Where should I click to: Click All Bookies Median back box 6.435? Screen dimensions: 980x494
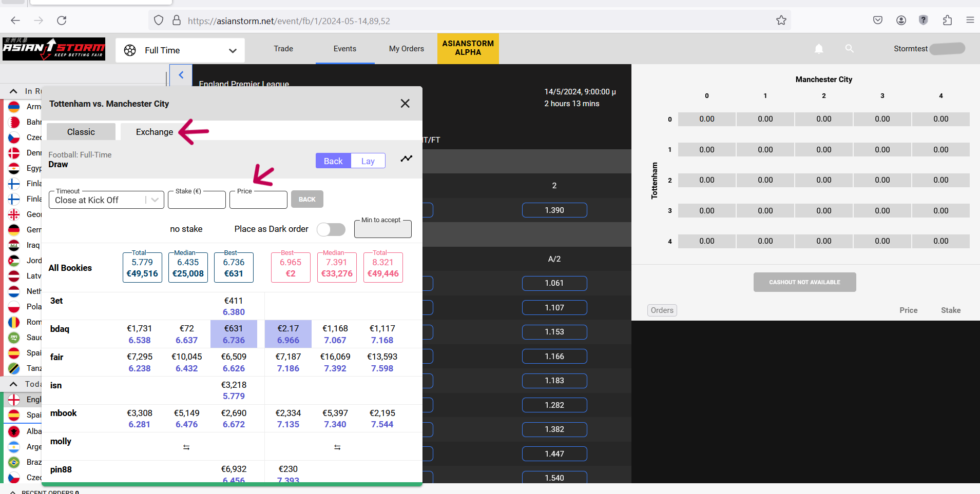click(188, 267)
